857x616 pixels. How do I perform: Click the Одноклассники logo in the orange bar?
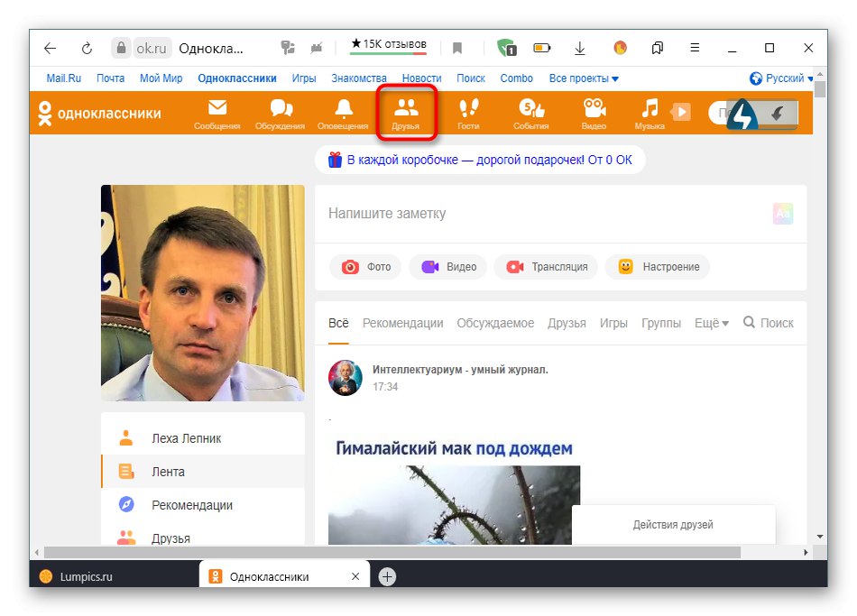point(99,112)
